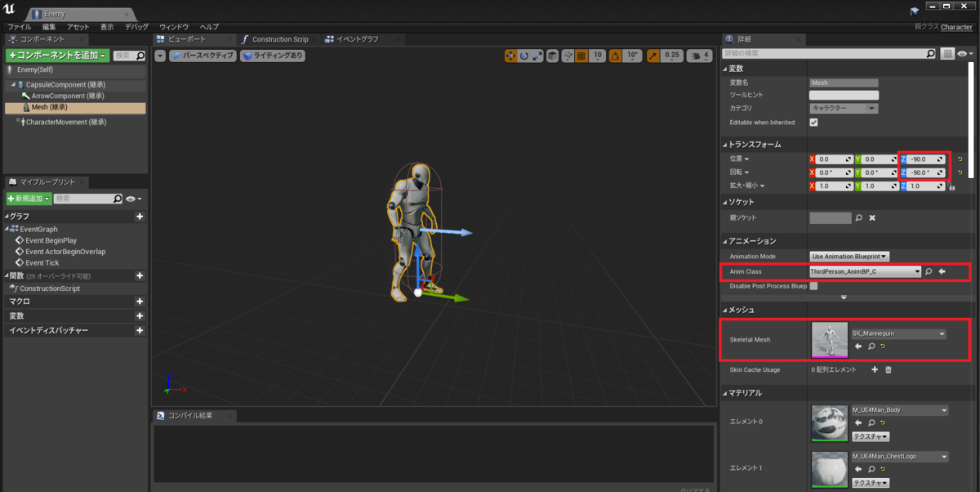Open the ファイル menu
Screen dimensions: 980x492
pyautogui.click(x=19, y=27)
